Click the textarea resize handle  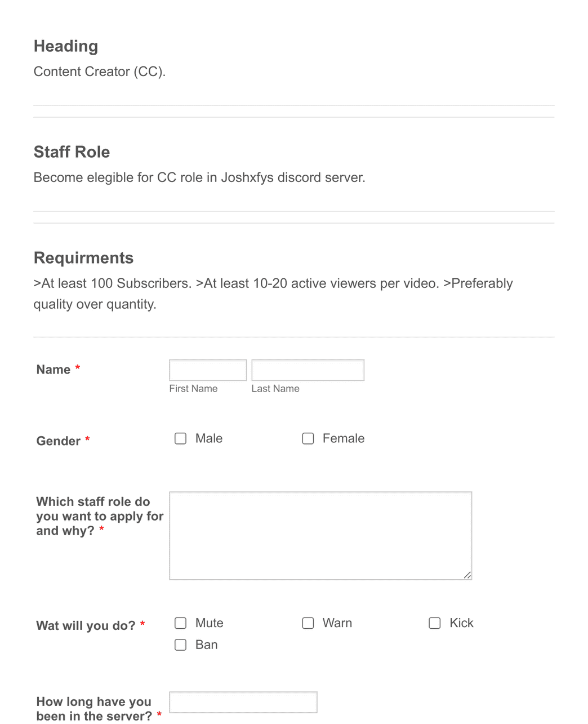pos(467,575)
